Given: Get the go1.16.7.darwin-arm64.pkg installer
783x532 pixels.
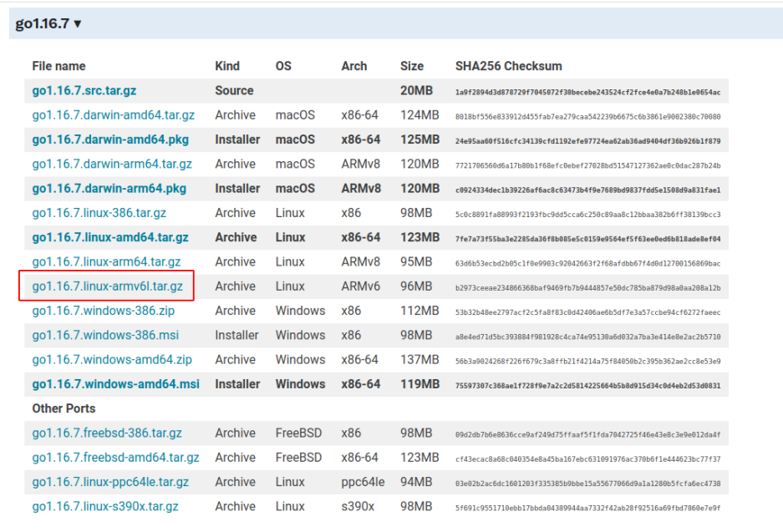Looking at the screenshot, I should click(x=109, y=189).
